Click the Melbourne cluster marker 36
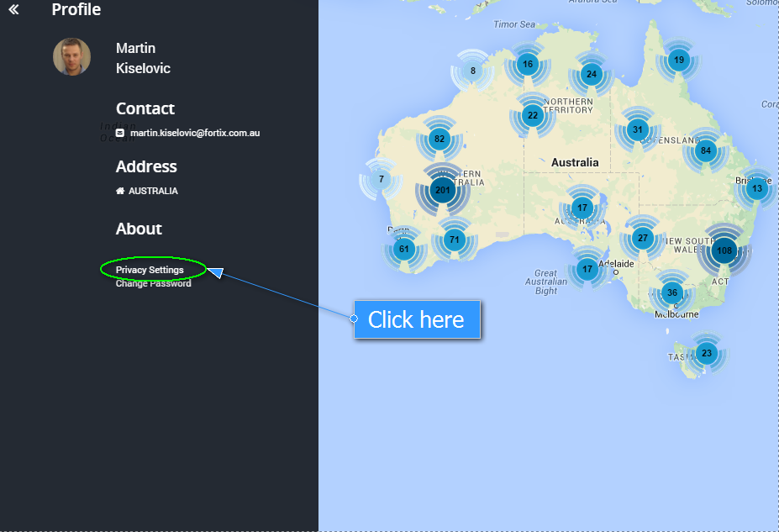 (671, 292)
